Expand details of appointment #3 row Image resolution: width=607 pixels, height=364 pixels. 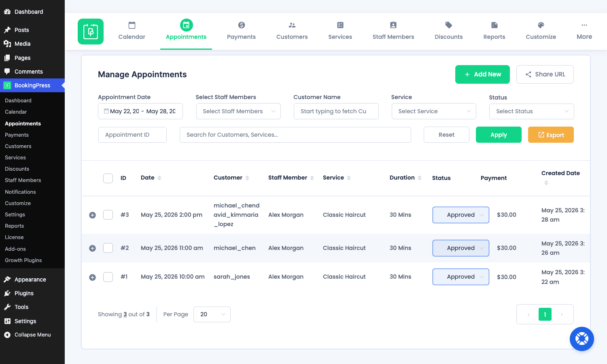coord(92,215)
